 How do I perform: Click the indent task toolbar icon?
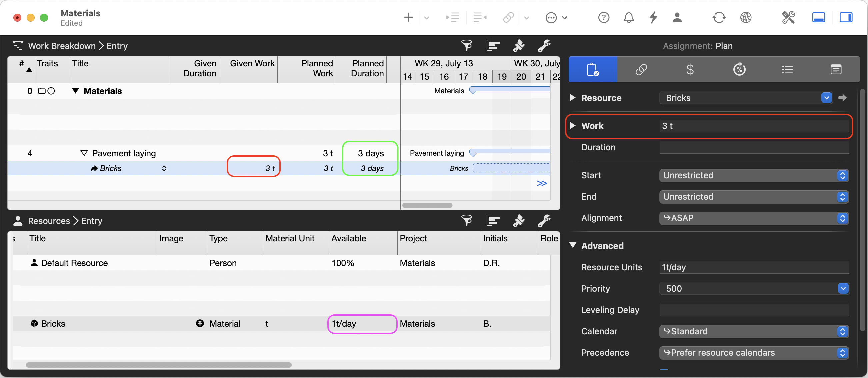[453, 17]
